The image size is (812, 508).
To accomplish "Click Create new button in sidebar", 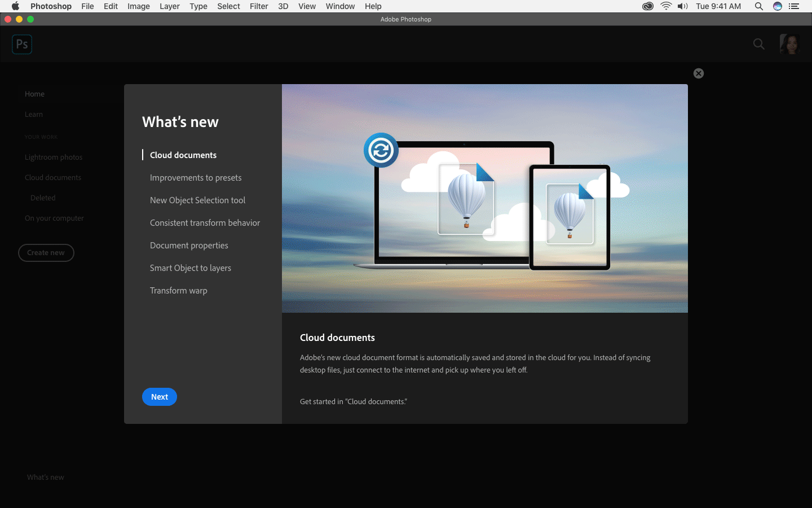I will coord(46,253).
